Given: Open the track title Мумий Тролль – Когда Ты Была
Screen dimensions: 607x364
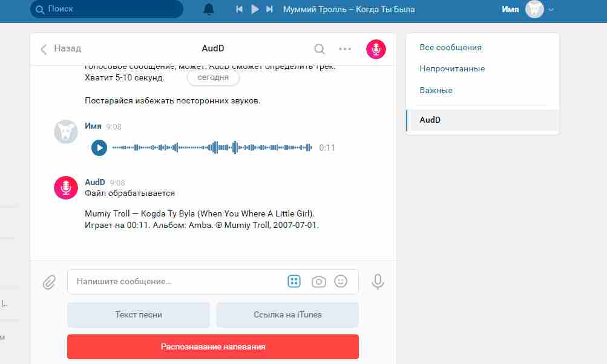Looking at the screenshot, I should 349,9.
